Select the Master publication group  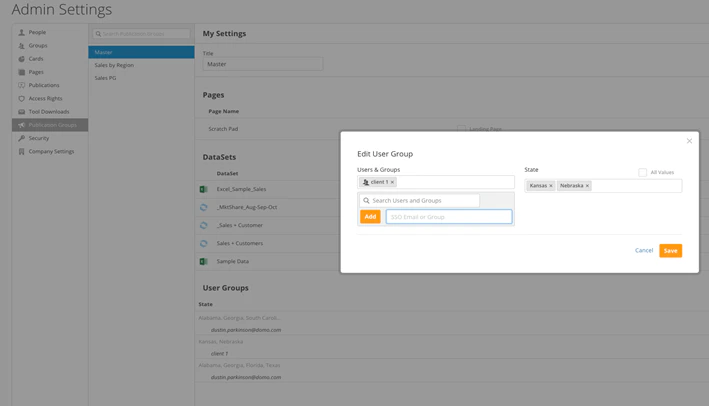click(x=141, y=52)
